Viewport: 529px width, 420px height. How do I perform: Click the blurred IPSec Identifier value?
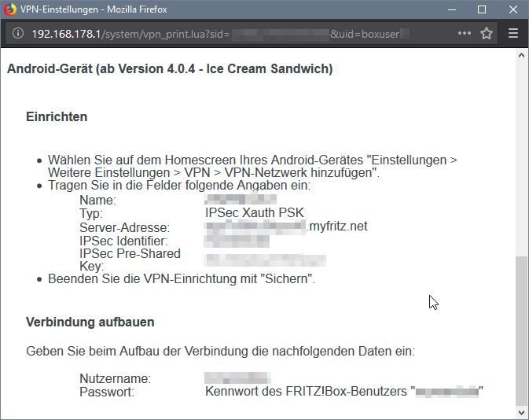[237, 241]
